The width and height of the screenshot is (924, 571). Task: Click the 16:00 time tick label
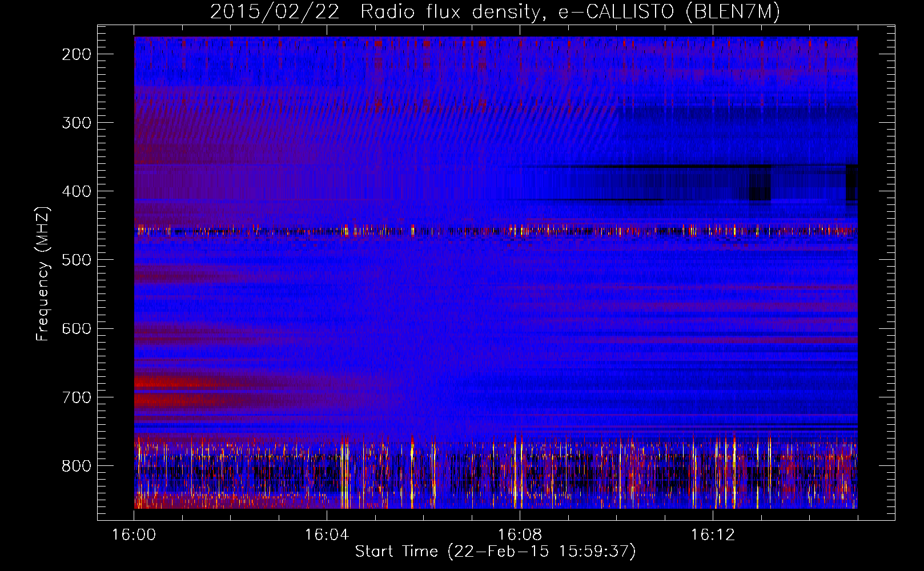134,535
